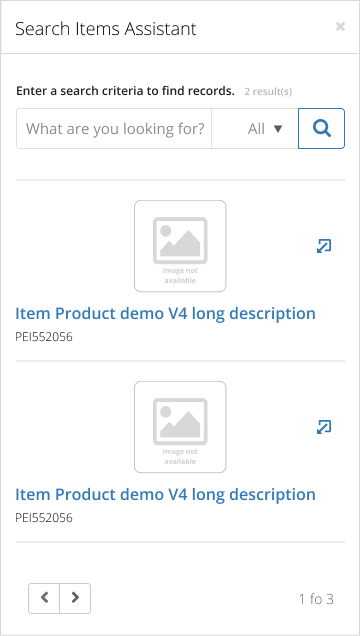
Task: Go to next page with right chevron
Action: point(75,598)
